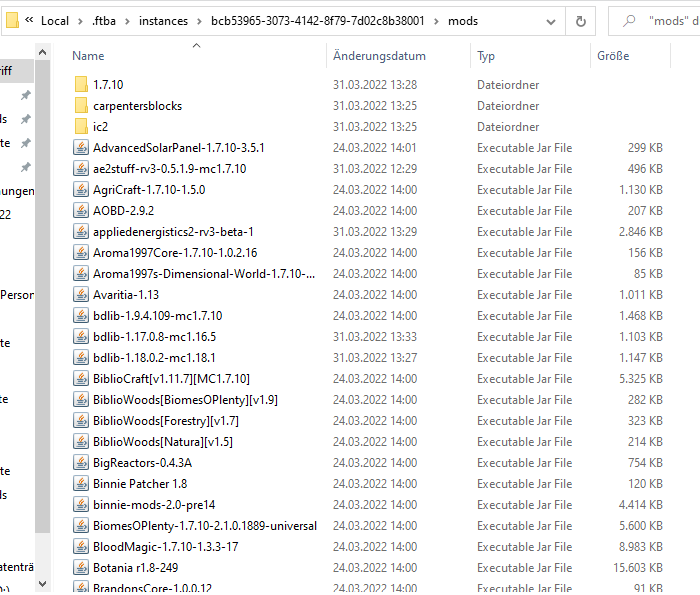The height and width of the screenshot is (595, 700).
Task: Click the date 31.03.2022 13:33
Action: click(375, 337)
